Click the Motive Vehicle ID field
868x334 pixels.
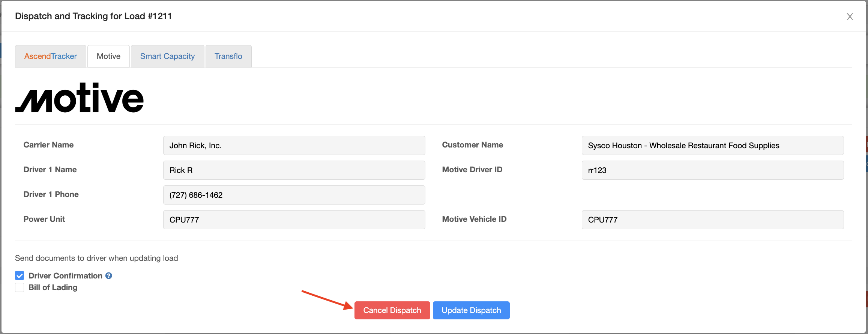coord(713,220)
